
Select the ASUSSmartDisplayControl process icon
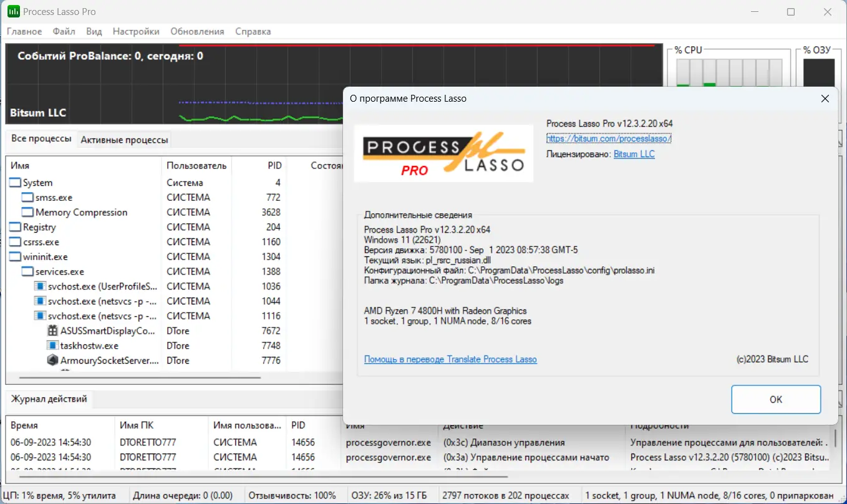click(52, 330)
